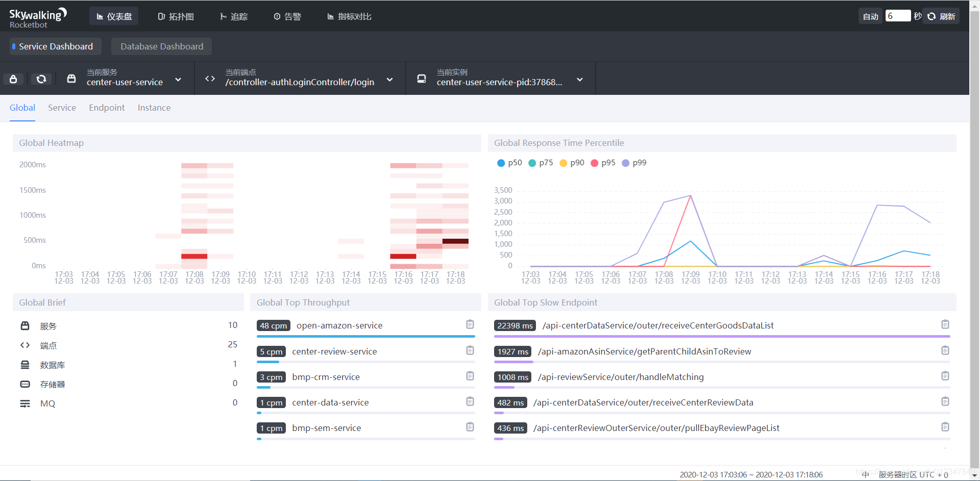Click the Global Heatmap panel title

51,143
